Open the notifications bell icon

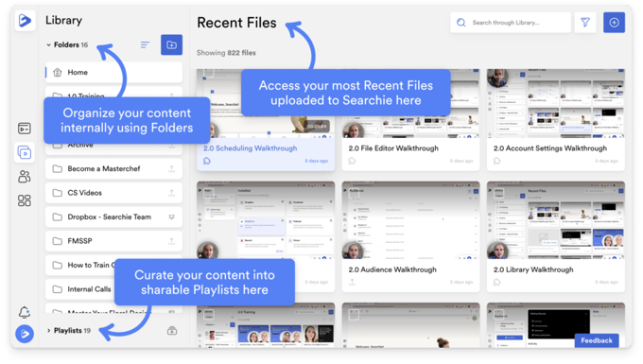coord(25,312)
